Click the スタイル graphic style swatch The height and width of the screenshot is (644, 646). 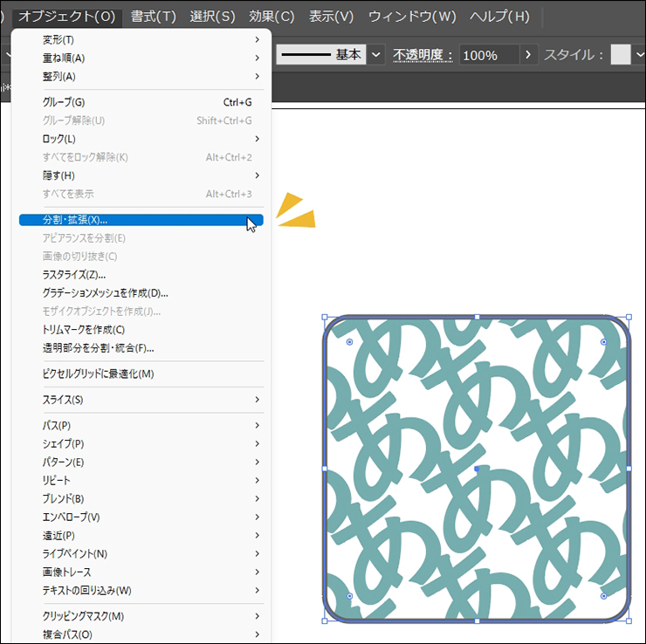(620, 55)
